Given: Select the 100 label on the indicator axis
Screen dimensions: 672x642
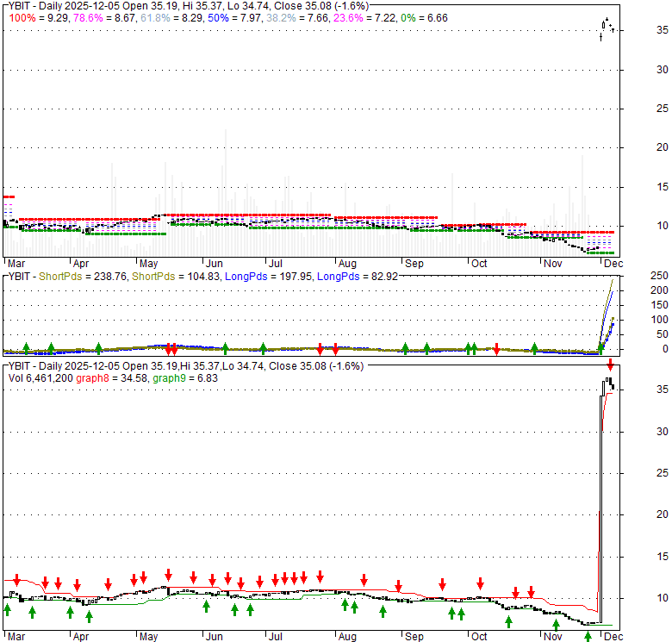Looking at the screenshot, I should click(659, 320).
